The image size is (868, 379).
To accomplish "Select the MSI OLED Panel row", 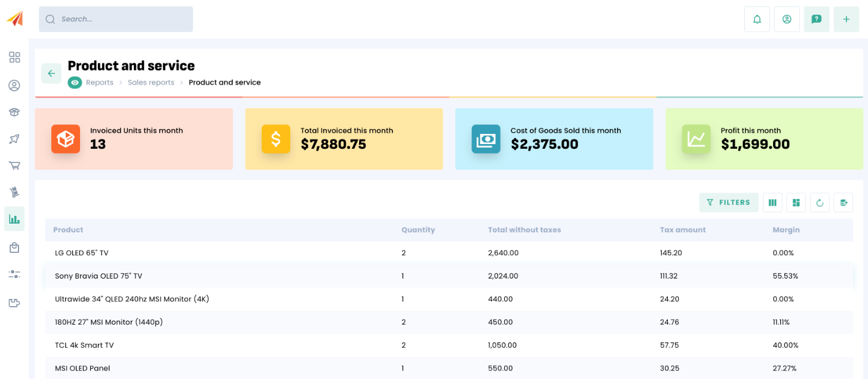I will (449, 368).
